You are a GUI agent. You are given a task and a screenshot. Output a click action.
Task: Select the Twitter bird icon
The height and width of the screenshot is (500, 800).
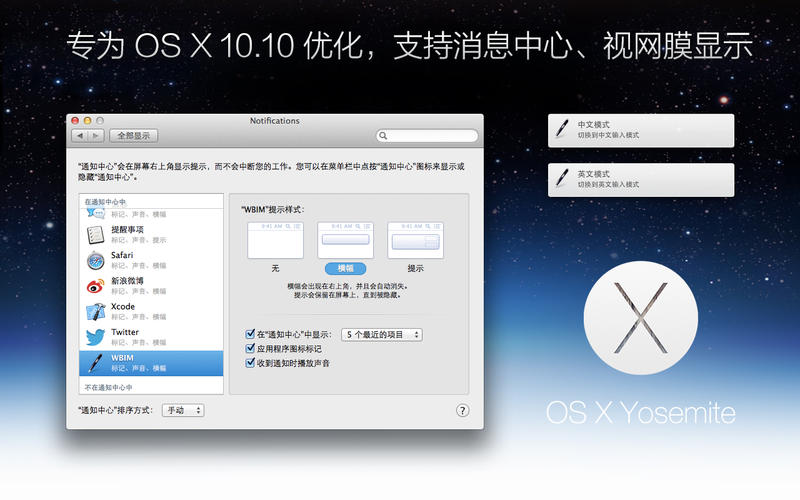coord(95,337)
